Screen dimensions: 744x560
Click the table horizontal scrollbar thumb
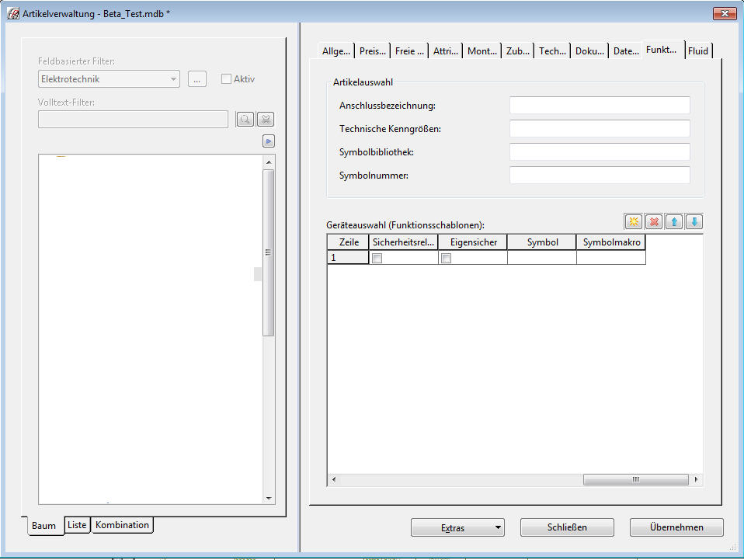(x=636, y=479)
